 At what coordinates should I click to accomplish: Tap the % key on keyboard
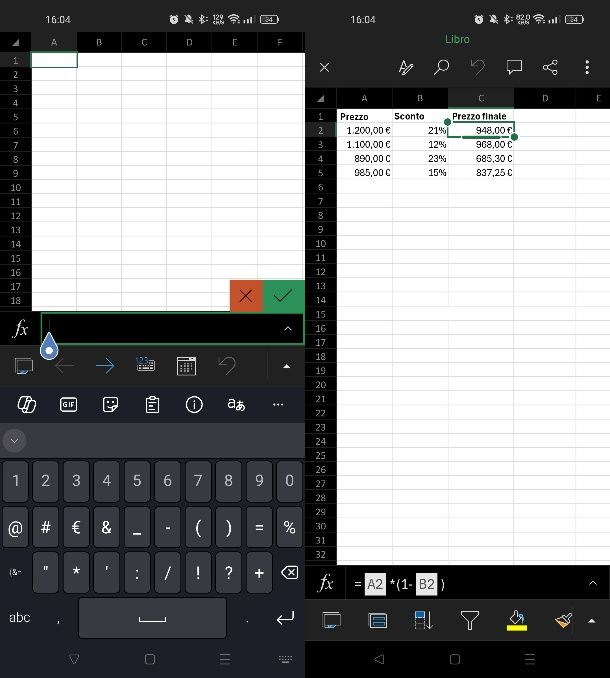pyautogui.click(x=289, y=527)
